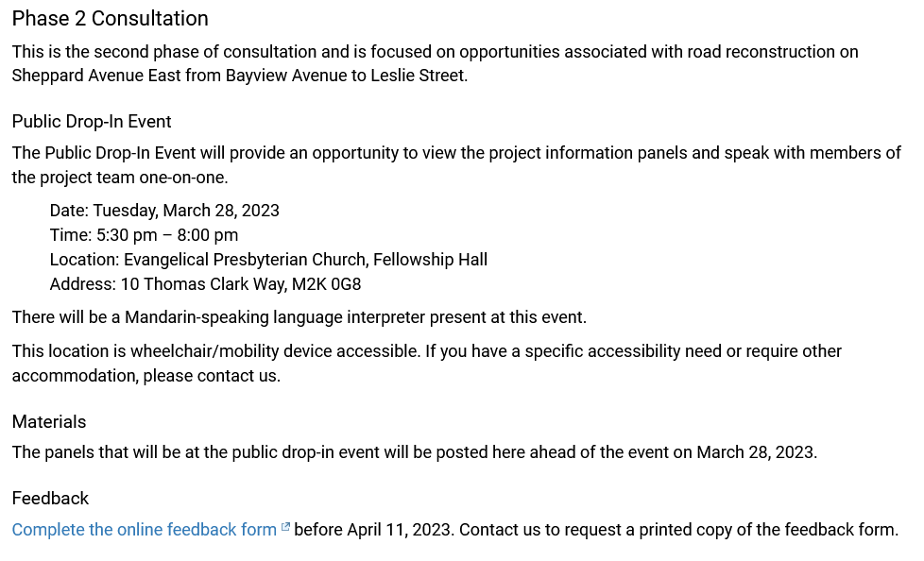Click the M2K 0G8 postal code
Image resolution: width=924 pixels, height=561 pixels.
coord(327,284)
